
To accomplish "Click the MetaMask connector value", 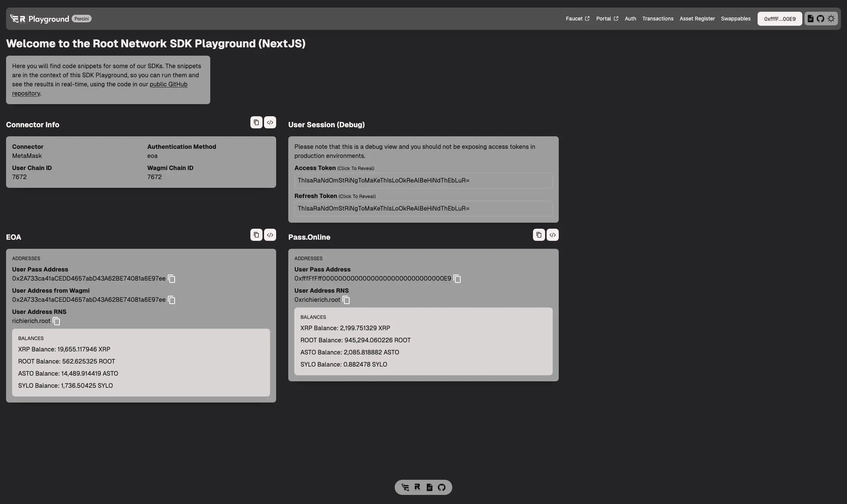I will point(27,156).
